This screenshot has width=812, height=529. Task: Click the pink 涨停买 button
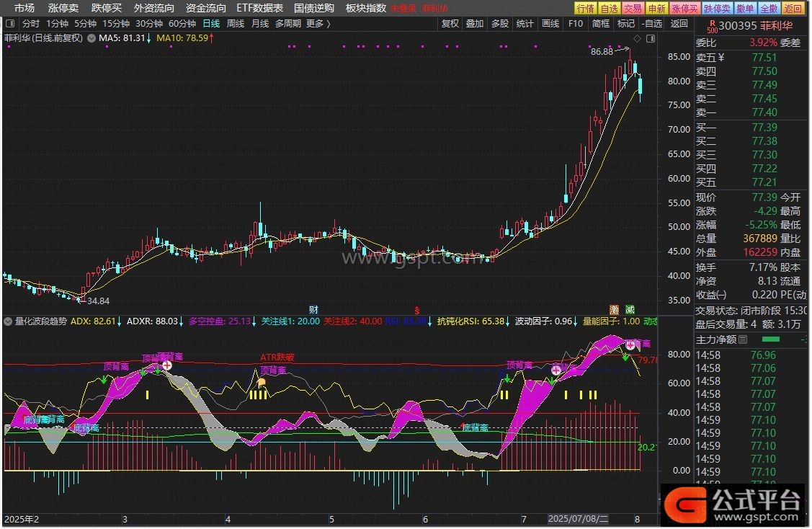coord(684,9)
